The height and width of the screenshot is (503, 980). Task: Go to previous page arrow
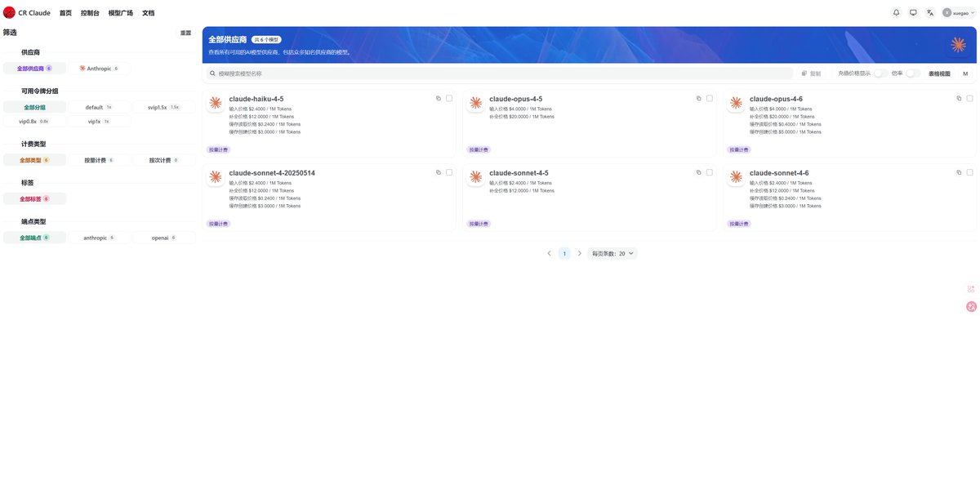point(550,253)
